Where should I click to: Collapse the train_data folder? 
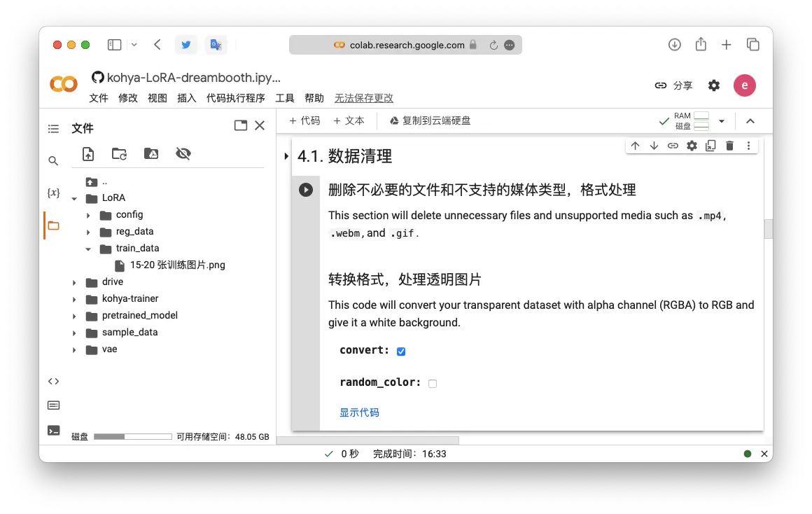[88, 249]
